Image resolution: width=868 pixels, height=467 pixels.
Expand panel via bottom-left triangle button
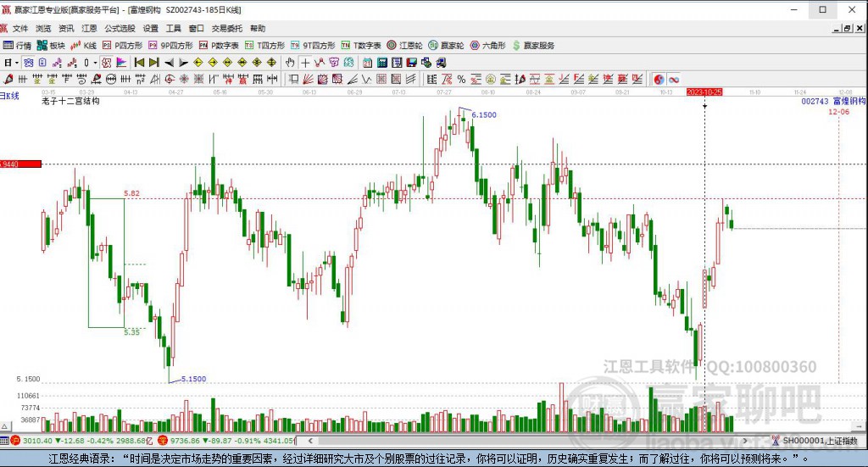tap(4, 426)
